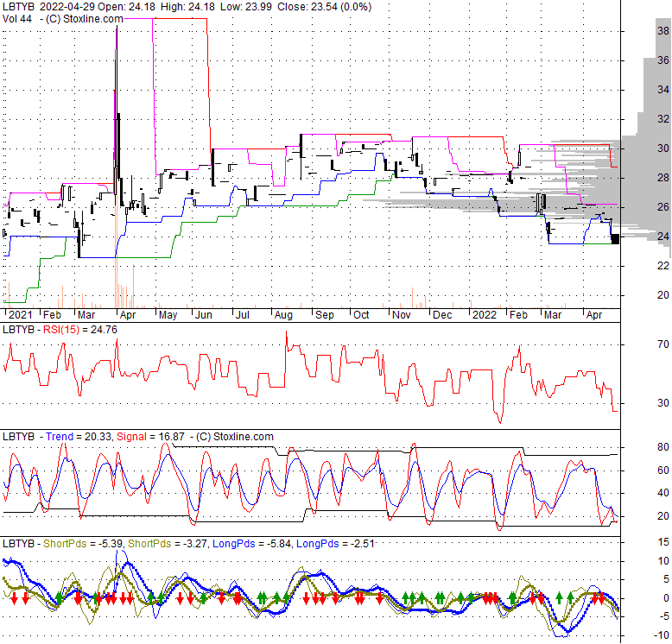Image resolution: width=672 pixels, height=644 pixels.
Task: Click the 'Apr' 2021 date axis label
Action: [x=128, y=315]
